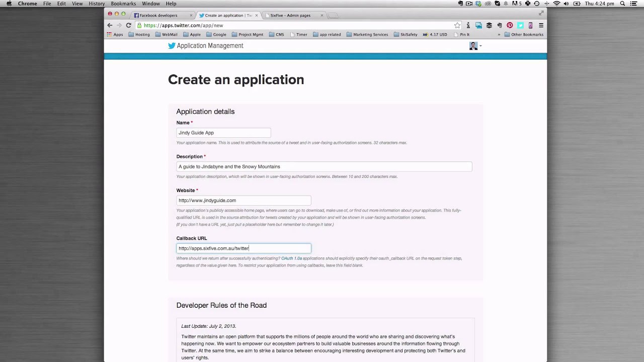Click the Evernote menu bar icon

(x=460, y=4)
